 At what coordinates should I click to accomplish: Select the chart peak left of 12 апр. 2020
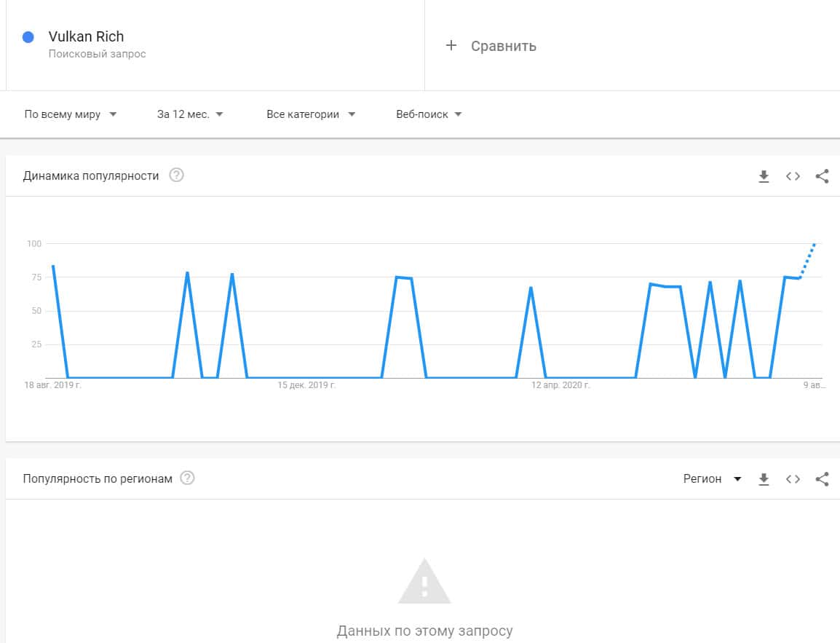click(531, 288)
